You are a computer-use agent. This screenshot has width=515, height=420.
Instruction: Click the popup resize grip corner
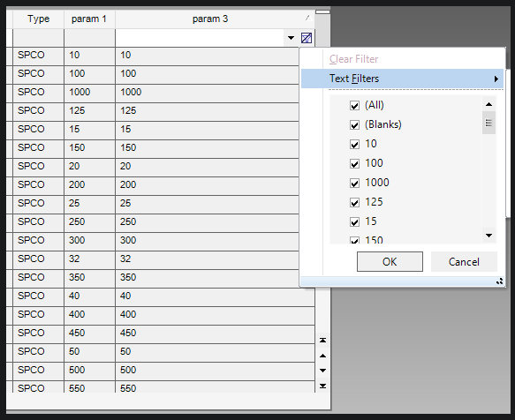(x=500, y=281)
